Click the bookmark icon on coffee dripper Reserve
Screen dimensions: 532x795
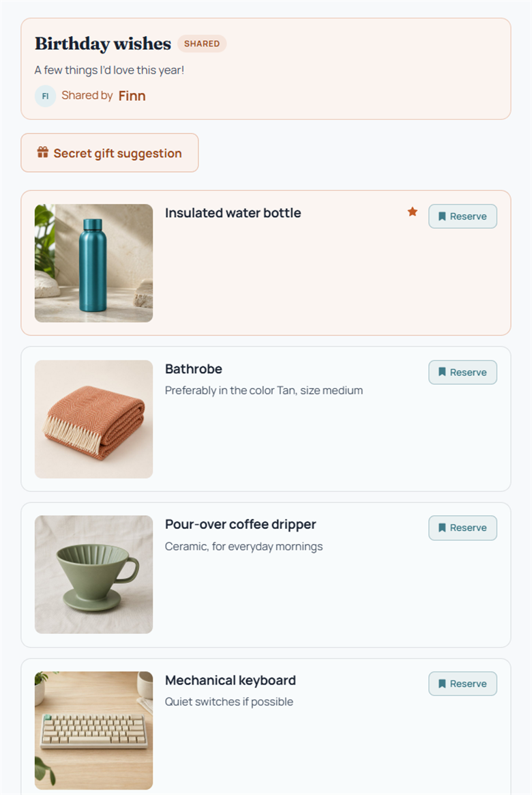tap(442, 527)
